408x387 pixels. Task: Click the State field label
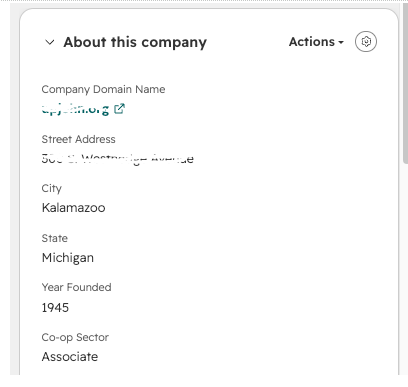click(55, 238)
